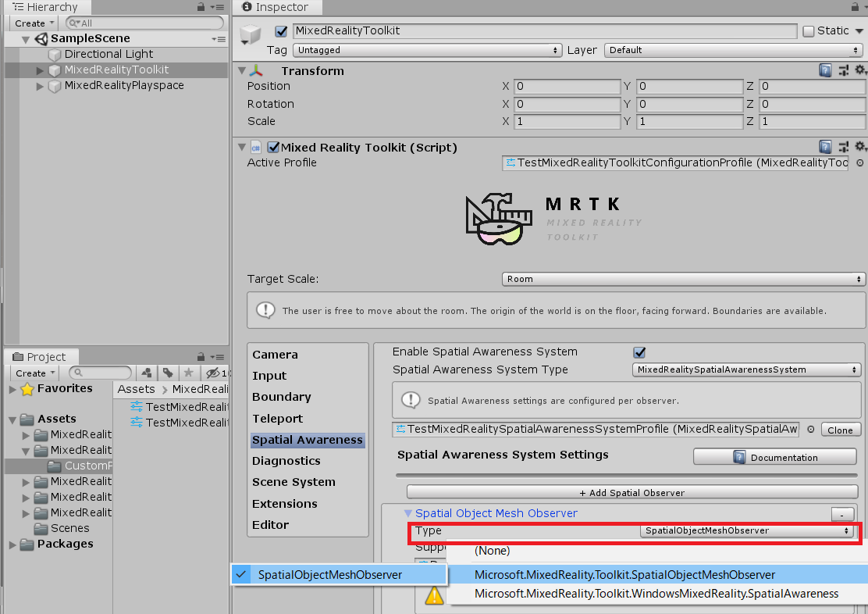Collapse the Mixed Reality Toolkit script component
Image resolution: width=868 pixels, height=614 pixels.
(x=242, y=148)
